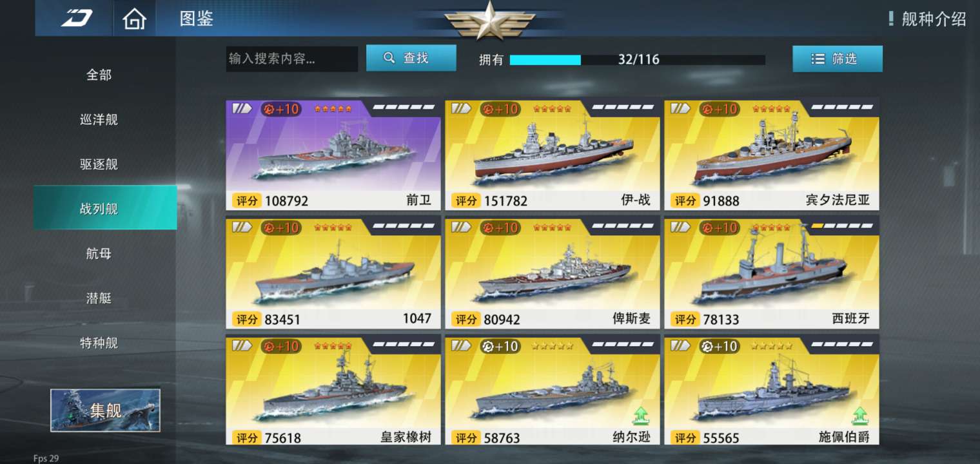The image size is (980, 464).
Task: Select the 全部 category tab
Action: click(99, 75)
